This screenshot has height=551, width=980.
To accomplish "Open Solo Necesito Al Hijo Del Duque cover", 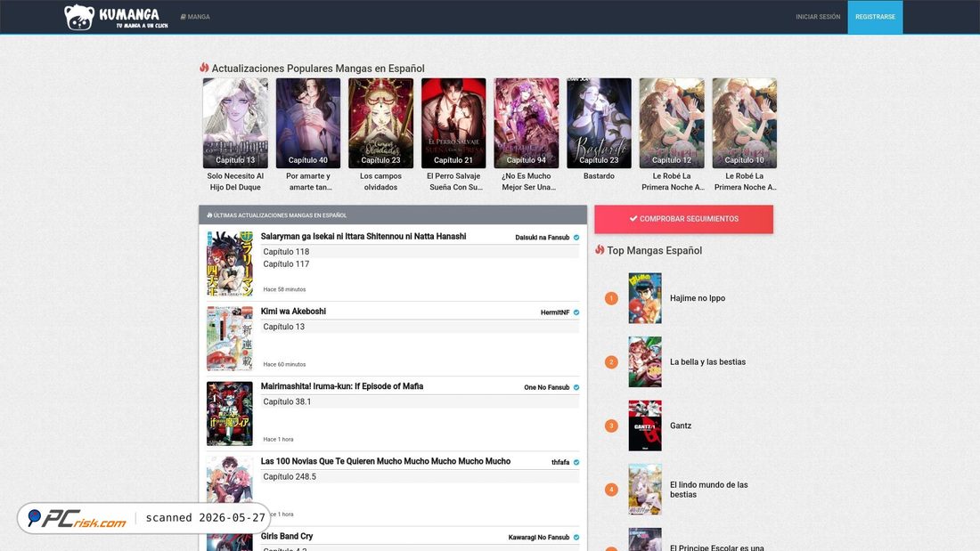I will (x=235, y=123).
